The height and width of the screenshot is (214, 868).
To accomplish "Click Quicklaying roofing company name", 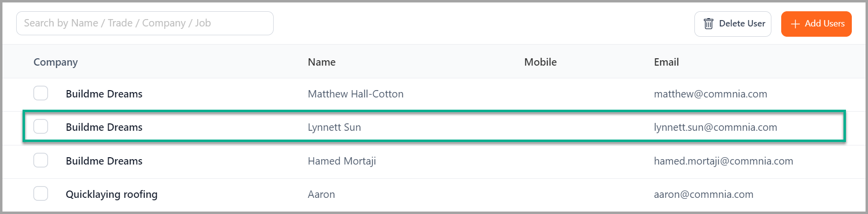I will click(112, 194).
